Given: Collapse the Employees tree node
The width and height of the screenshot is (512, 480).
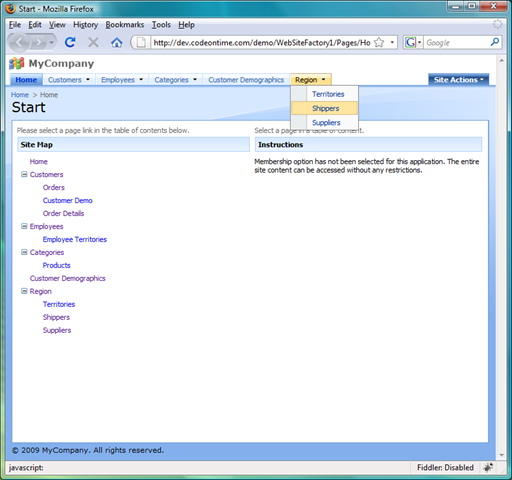Looking at the screenshot, I should pyautogui.click(x=24, y=226).
